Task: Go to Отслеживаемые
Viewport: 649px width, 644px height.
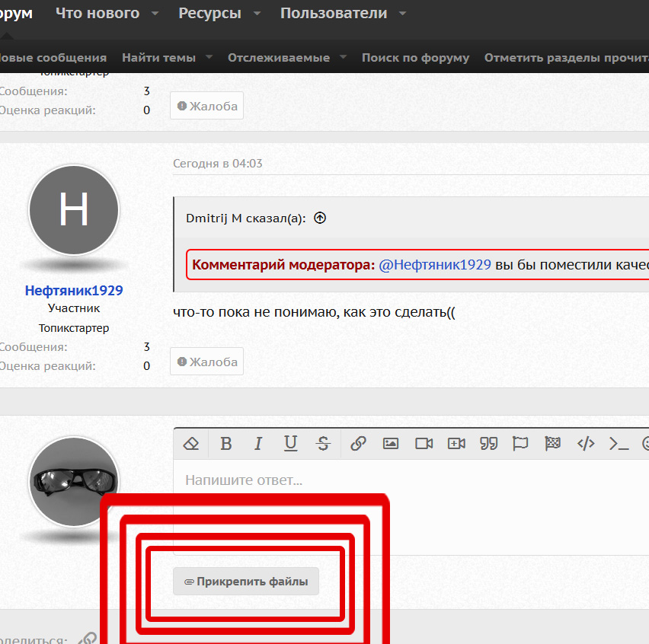Action: click(279, 58)
